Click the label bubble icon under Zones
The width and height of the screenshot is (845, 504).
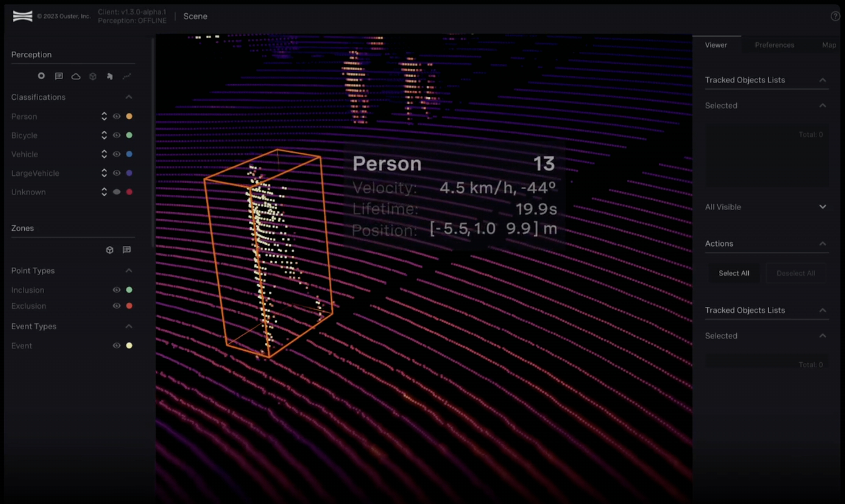point(127,250)
